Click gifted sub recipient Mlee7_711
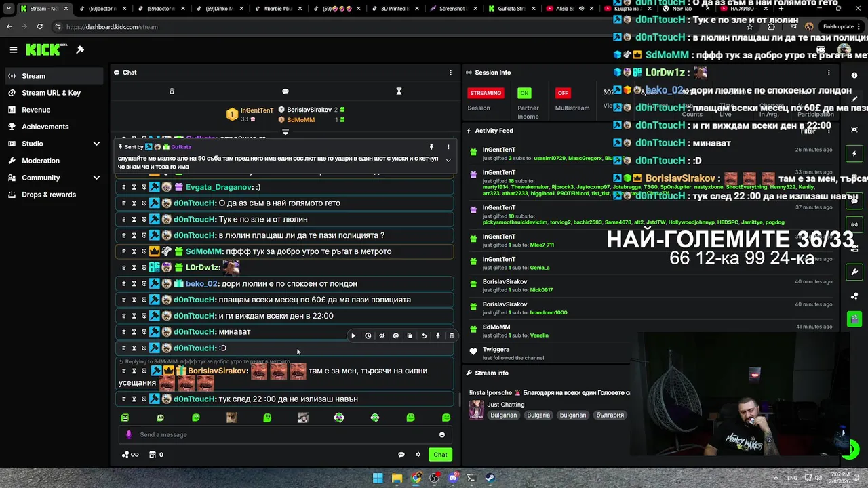Screen dimensions: 868x488 (x=542, y=245)
